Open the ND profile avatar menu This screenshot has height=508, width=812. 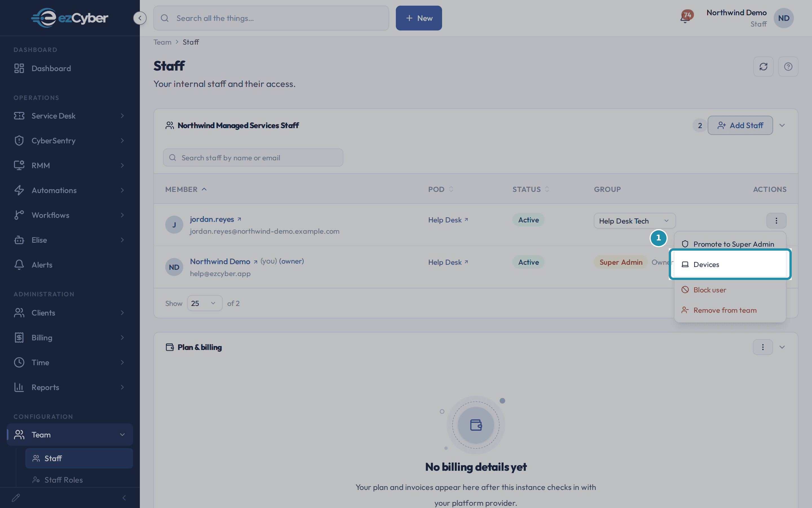[784, 18]
